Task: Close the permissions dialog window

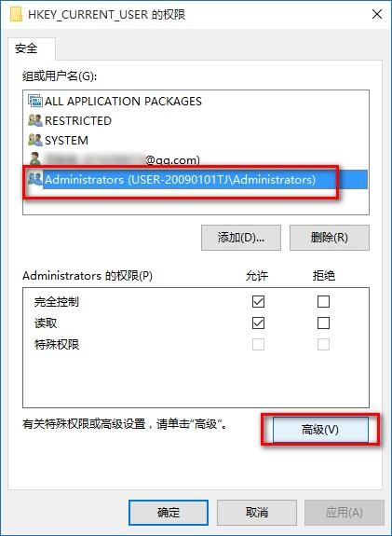Action: tap(377, 14)
